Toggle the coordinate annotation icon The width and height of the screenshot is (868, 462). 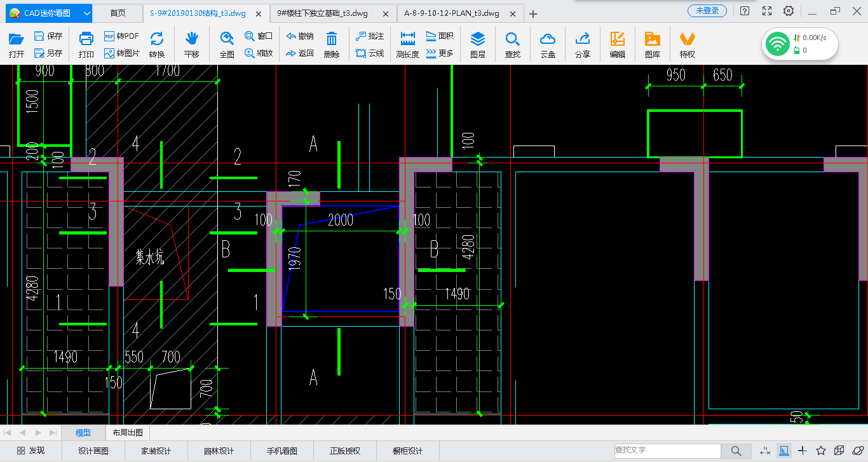pos(765,451)
